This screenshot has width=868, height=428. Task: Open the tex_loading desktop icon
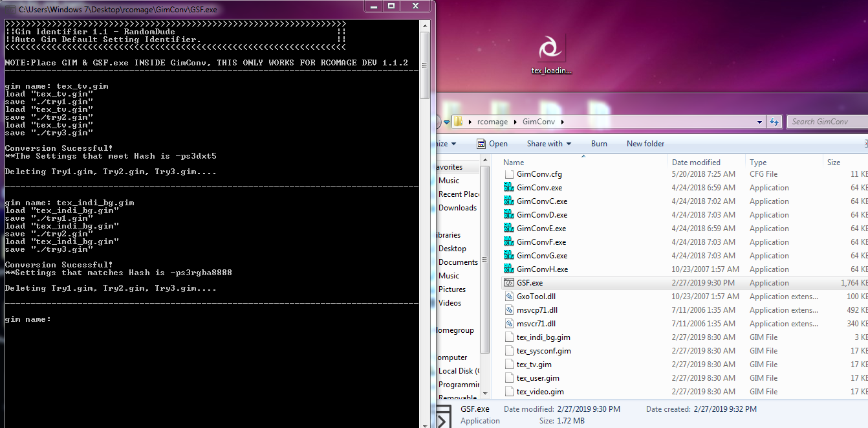tap(550, 49)
